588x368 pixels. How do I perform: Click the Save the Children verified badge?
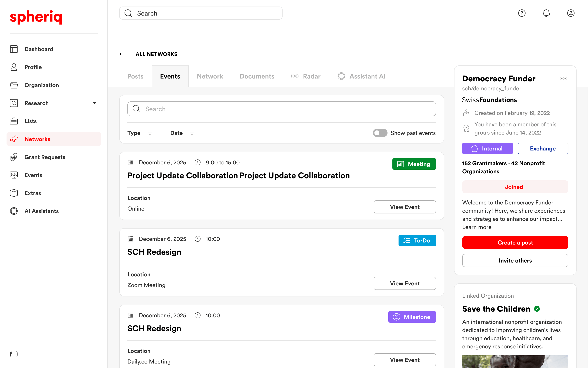pyautogui.click(x=537, y=309)
